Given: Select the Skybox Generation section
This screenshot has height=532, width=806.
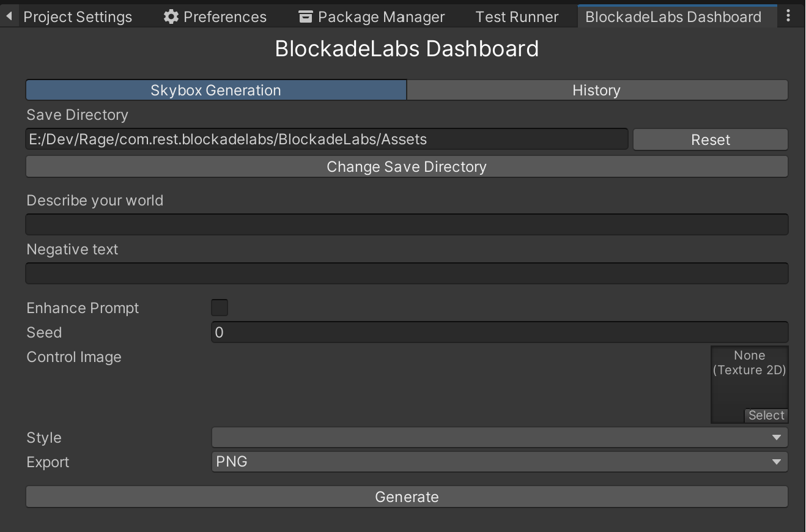Looking at the screenshot, I should [x=216, y=91].
